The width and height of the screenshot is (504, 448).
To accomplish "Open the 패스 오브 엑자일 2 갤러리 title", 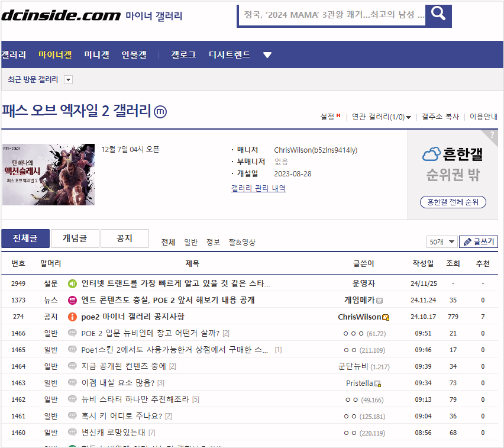I will tap(76, 111).
